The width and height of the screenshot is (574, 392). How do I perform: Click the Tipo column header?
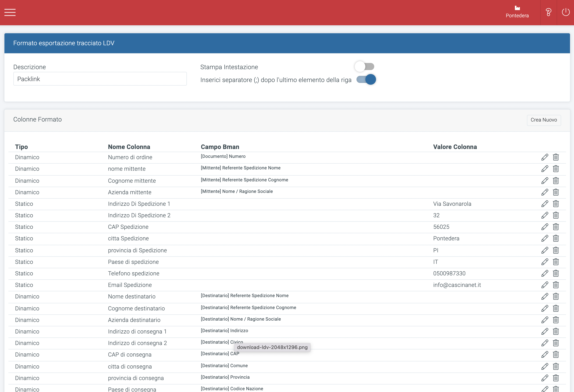click(x=21, y=147)
